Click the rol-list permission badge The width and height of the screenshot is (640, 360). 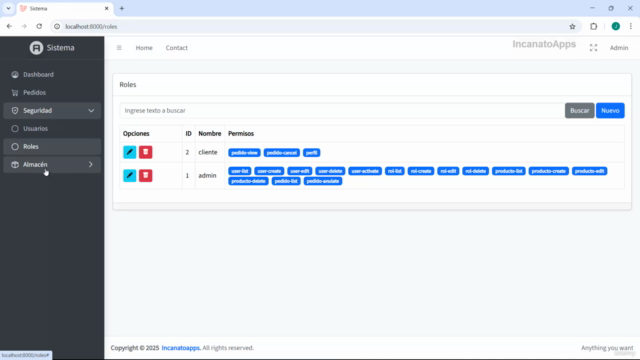coord(395,171)
